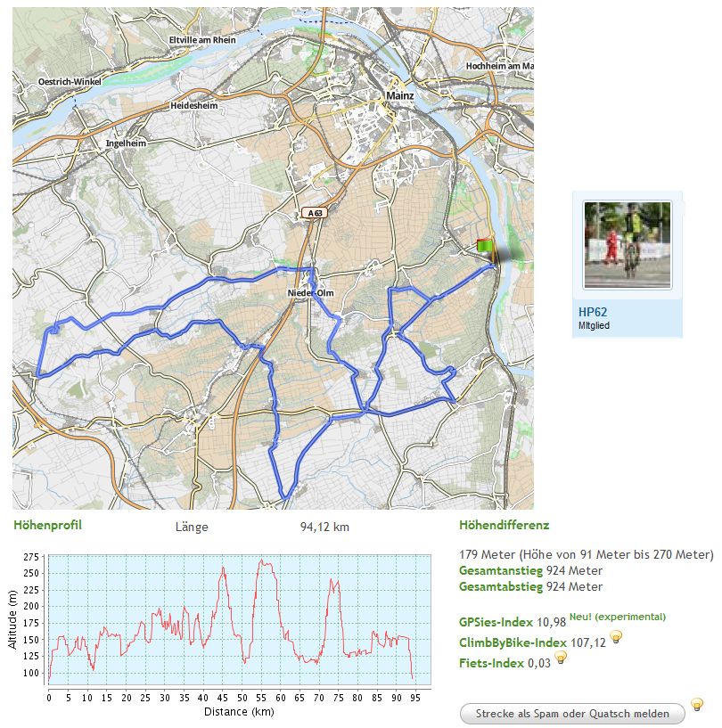Click the highest peak in the altitude chart
This screenshot has height=728, width=722.
click(261, 560)
